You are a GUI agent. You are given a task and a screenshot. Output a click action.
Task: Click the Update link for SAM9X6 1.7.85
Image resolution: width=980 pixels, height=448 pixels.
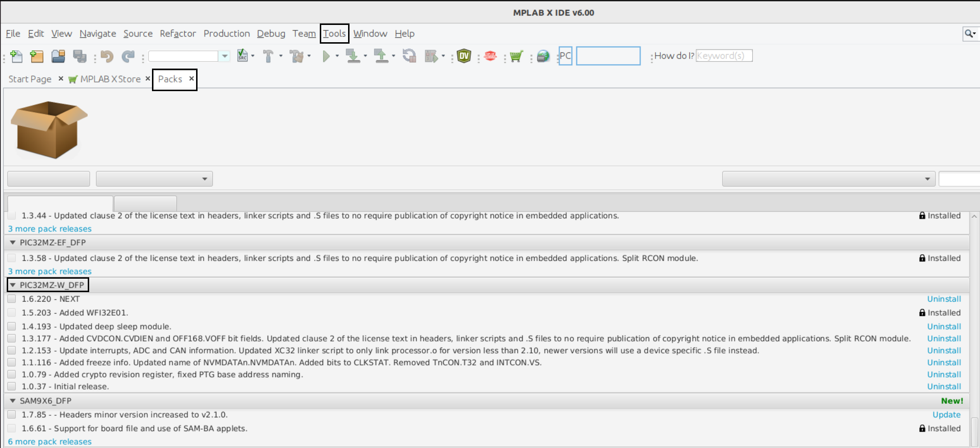tap(946, 415)
